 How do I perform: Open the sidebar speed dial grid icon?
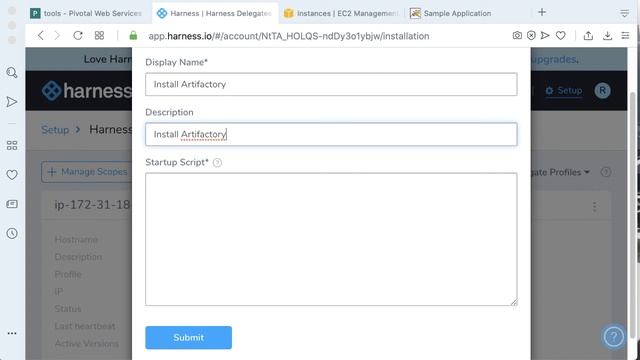point(12,145)
